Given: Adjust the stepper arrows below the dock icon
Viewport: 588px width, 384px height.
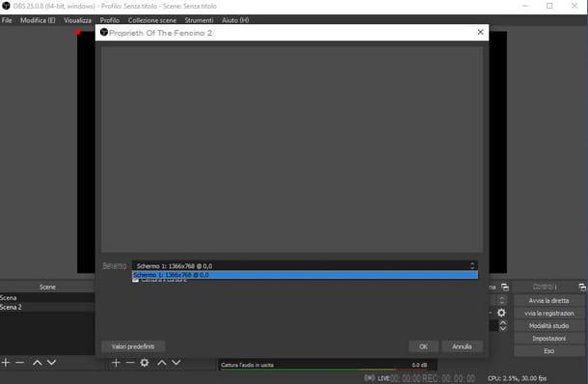Looking at the screenshot, I should click(x=502, y=300).
